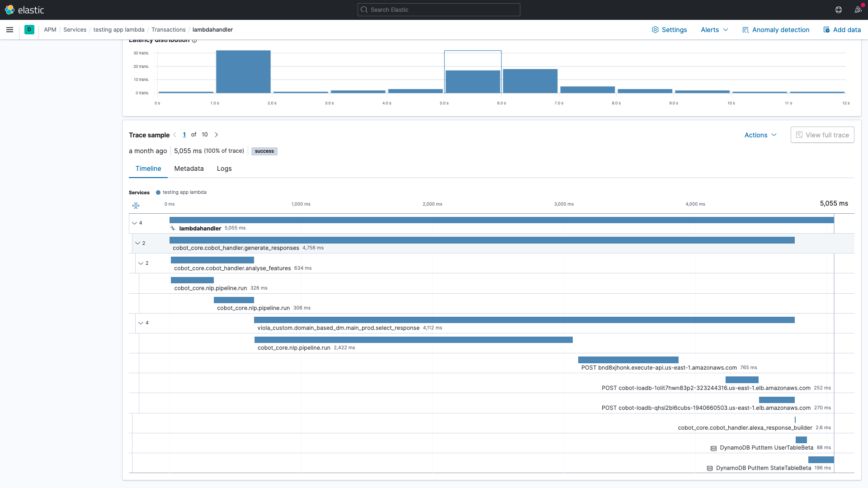Collapse the select_response span children
Screen dimensions: 868x488
141,323
